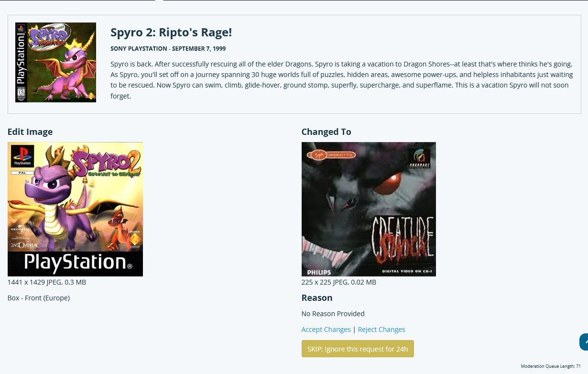Open the Creature Shock replacement image
The height and width of the screenshot is (374, 588).
click(x=369, y=209)
